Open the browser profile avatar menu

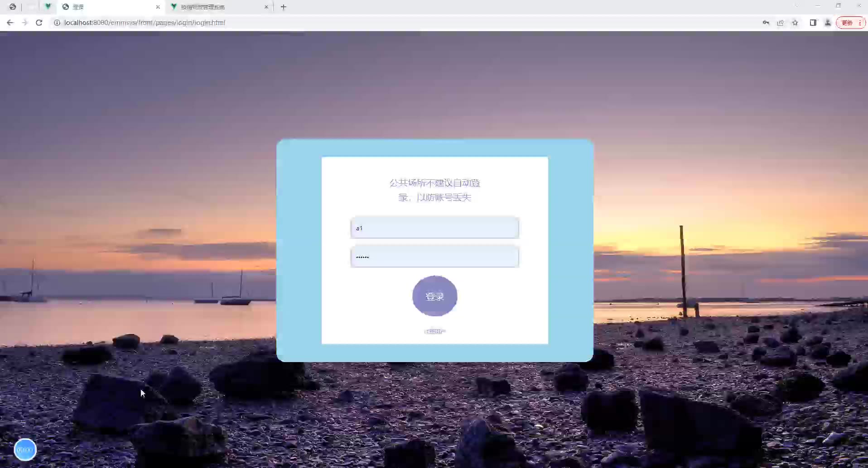[x=828, y=23]
